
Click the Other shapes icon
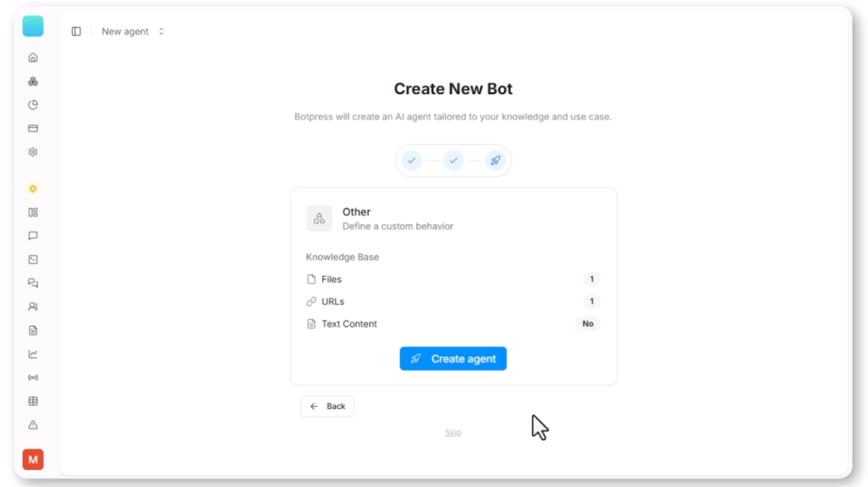click(320, 218)
